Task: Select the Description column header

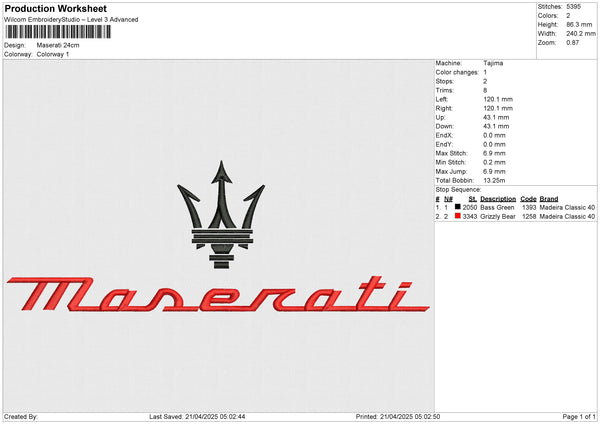Action: click(497, 198)
